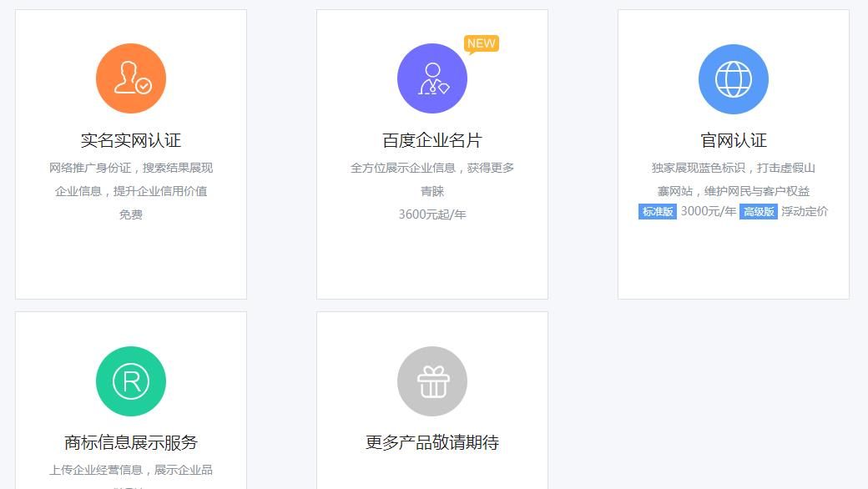This screenshot has width=868, height=489.
Task: Select the 高级版 blue tag
Action: click(x=758, y=212)
